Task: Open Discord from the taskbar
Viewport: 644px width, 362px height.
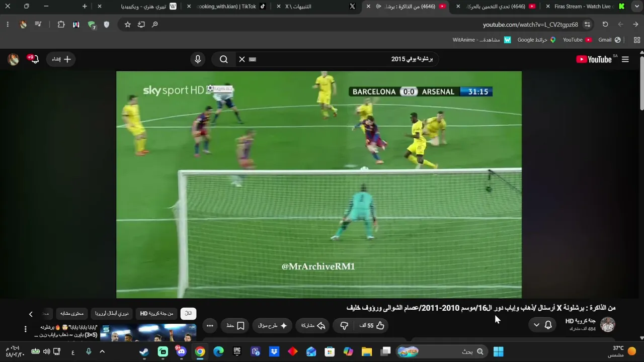Action: pos(181,351)
